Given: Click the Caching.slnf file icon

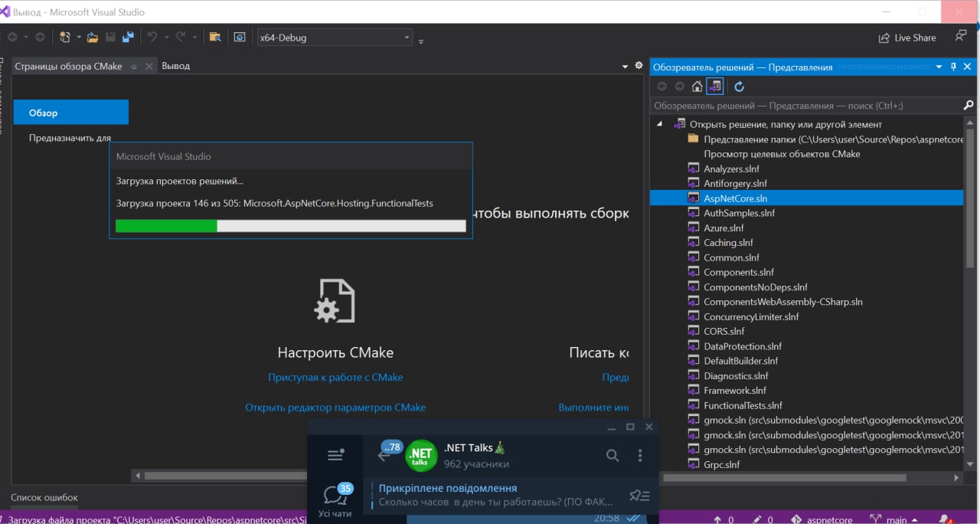Looking at the screenshot, I should [693, 242].
